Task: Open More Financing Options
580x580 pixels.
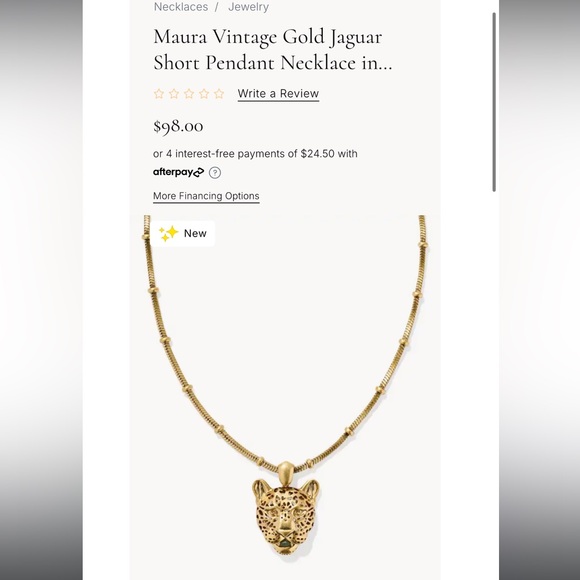Action: click(206, 196)
